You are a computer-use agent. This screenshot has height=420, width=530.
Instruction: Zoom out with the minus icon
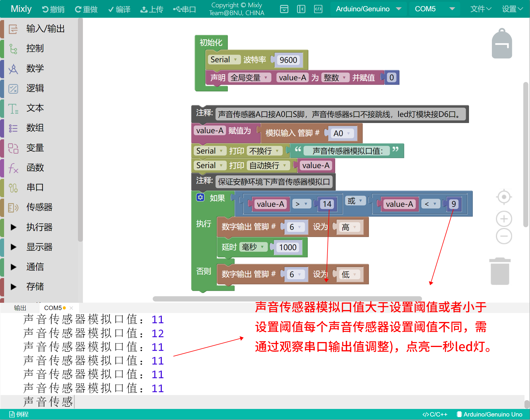pyautogui.click(x=504, y=236)
